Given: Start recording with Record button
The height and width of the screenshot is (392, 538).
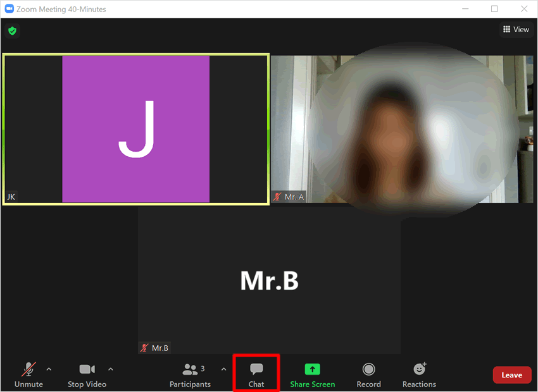Looking at the screenshot, I should [368, 375].
